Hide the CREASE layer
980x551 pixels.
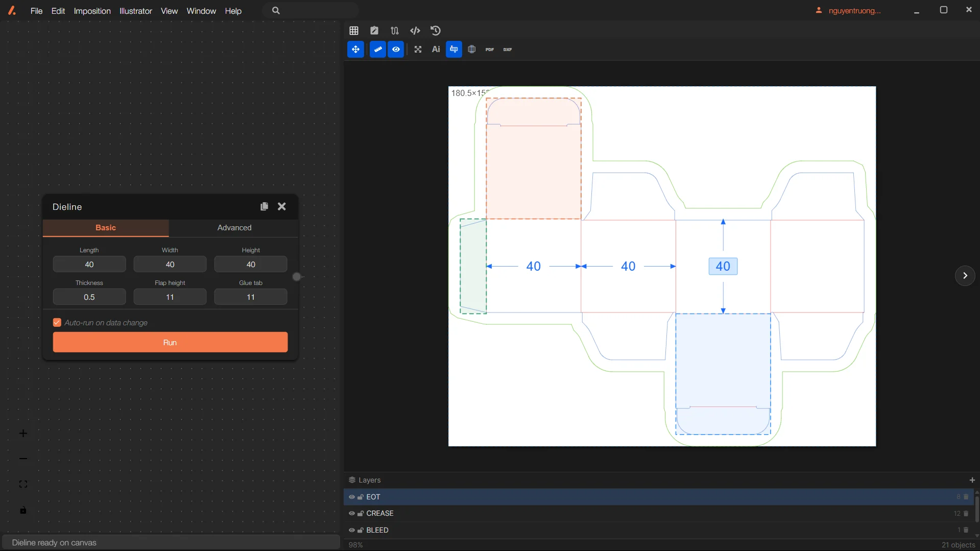(x=352, y=513)
